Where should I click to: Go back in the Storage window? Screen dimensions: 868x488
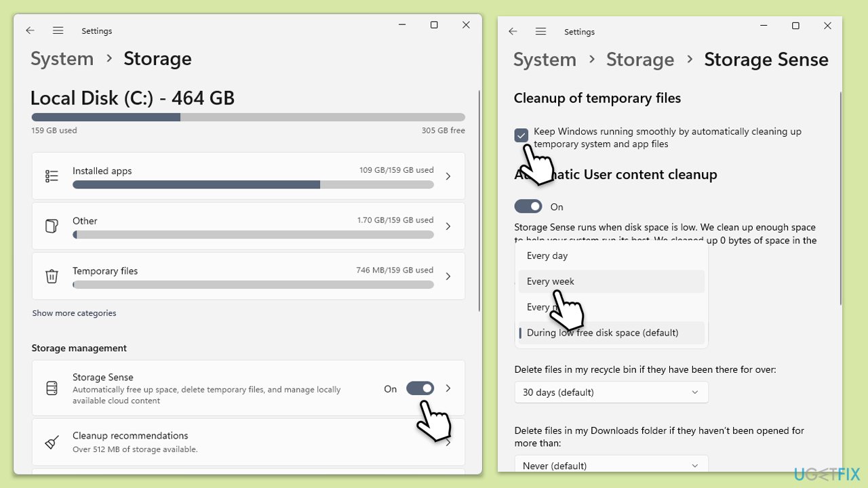pyautogui.click(x=30, y=30)
